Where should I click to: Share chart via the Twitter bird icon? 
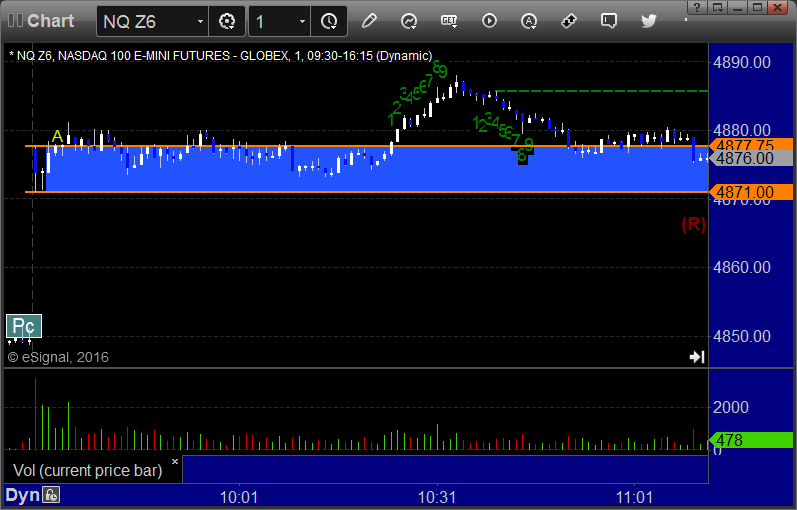(x=649, y=21)
